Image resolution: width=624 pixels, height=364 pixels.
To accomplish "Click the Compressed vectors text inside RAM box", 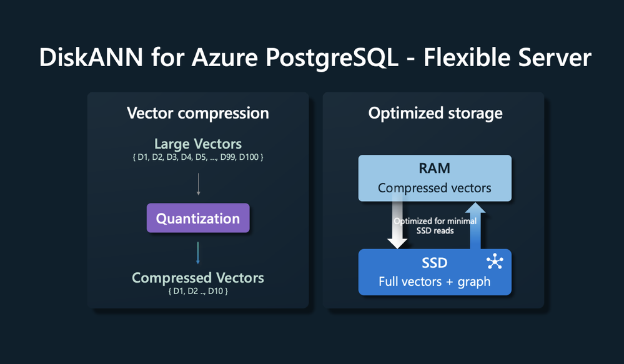I will [435, 188].
